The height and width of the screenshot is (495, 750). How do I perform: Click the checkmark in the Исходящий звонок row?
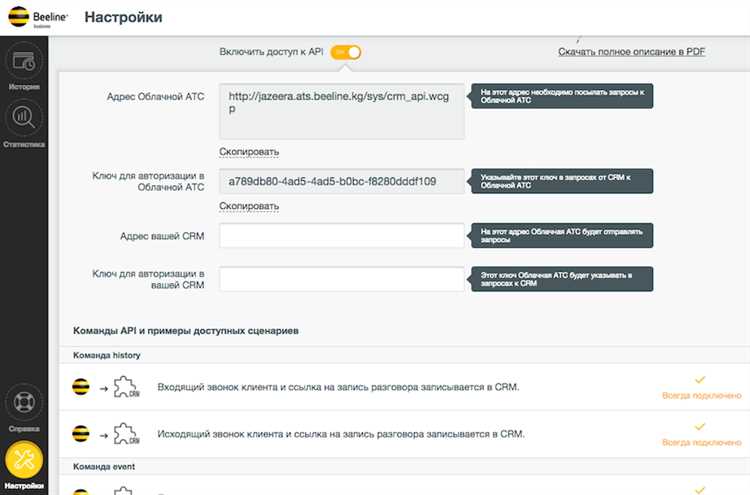click(700, 427)
